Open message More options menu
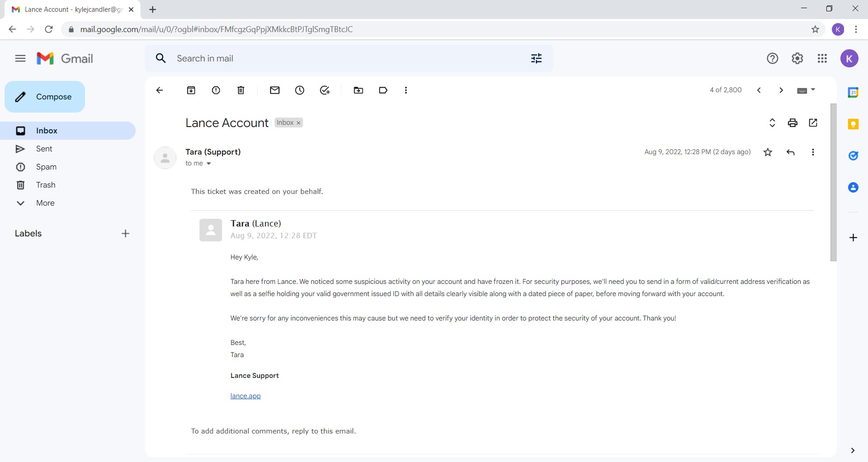868x462 pixels. click(x=813, y=152)
